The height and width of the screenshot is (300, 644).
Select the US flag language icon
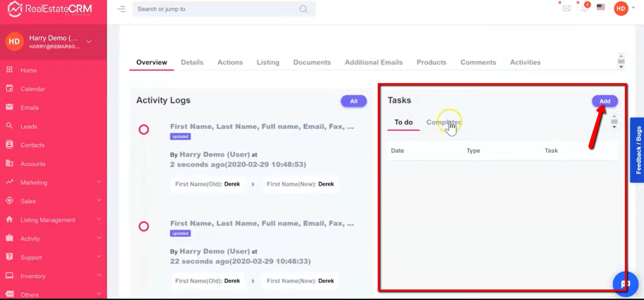pyautogui.click(x=601, y=8)
